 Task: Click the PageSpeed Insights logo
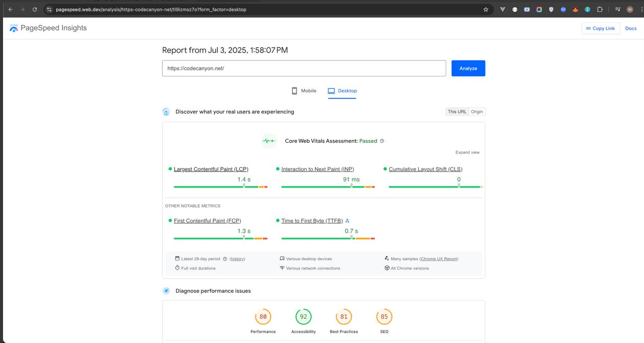48,28
